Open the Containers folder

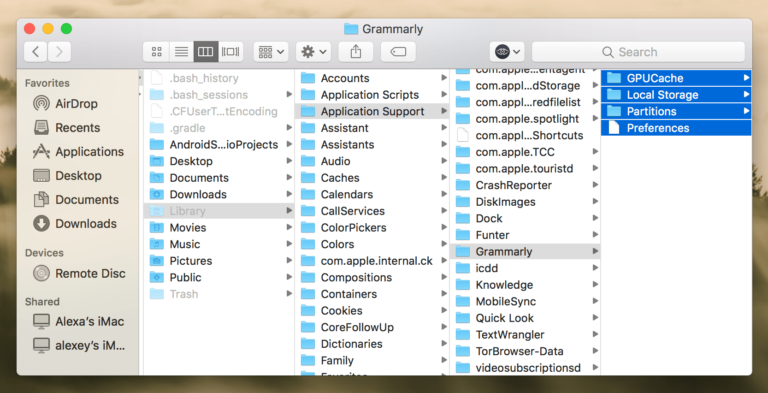click(372, 295)
